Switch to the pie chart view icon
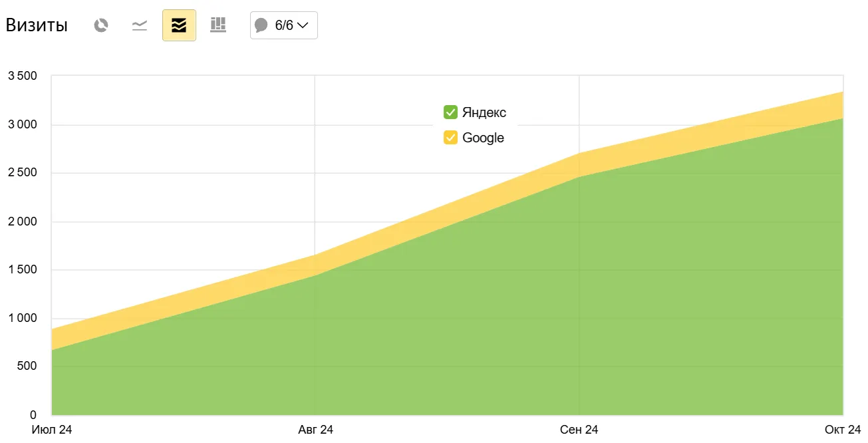The width and height of the screenshot is (868, 443). pyautogui.click(x=101, y=25)
